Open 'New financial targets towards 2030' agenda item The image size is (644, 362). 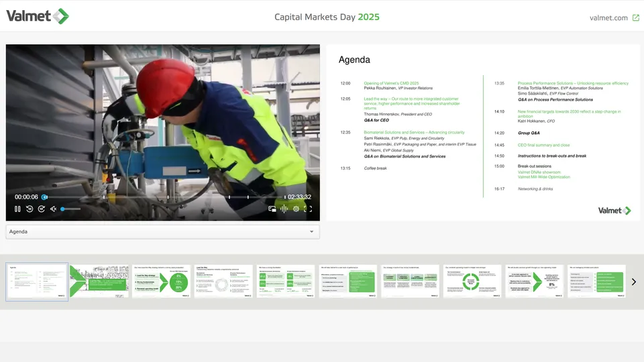570,114
